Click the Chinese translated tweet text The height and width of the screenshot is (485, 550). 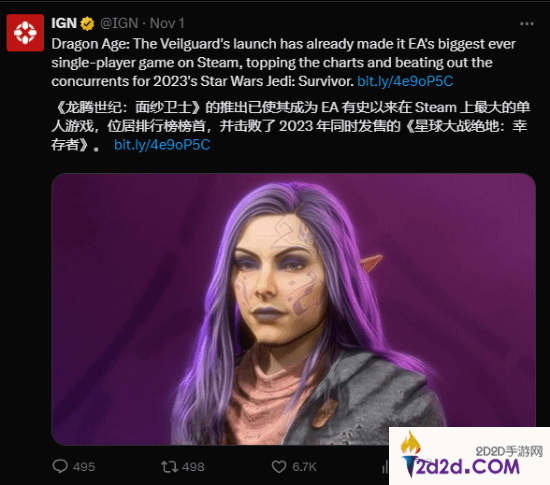290,126
